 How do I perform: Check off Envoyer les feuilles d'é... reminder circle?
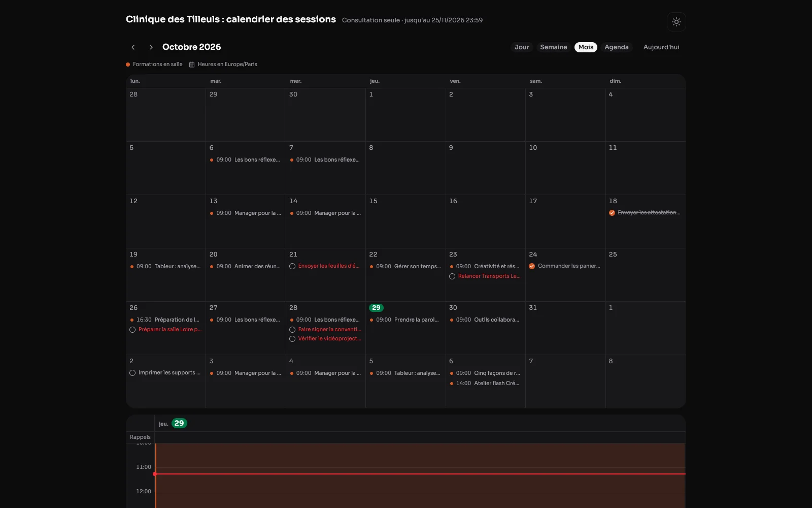[292, 266]
